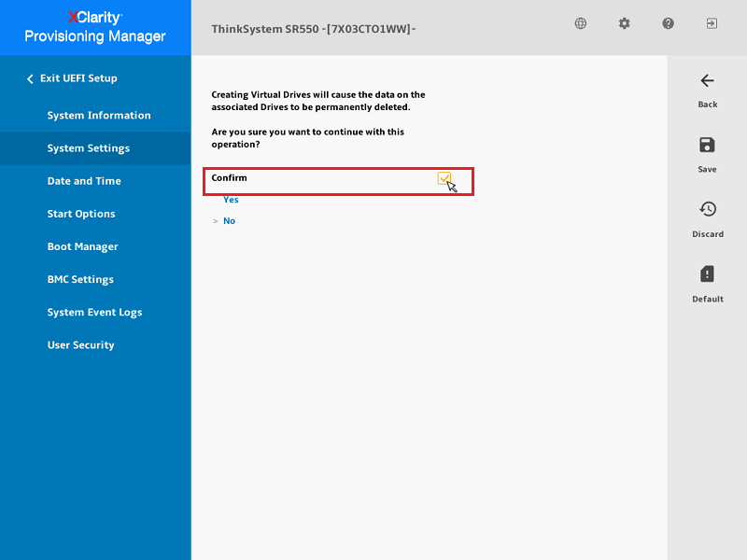Viewport: 747px width, 560px height.
Task: Click the globe language icon
Action: [581, 23]
